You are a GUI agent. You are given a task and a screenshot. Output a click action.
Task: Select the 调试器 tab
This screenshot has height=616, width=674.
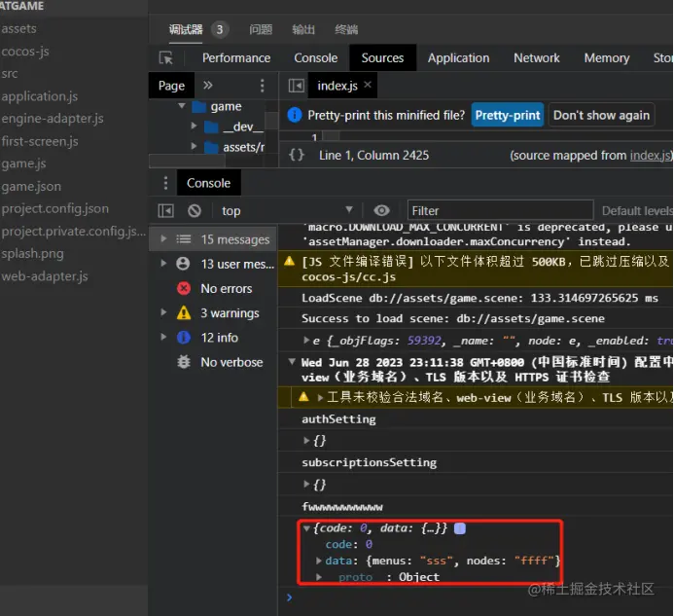pos(186,29)
